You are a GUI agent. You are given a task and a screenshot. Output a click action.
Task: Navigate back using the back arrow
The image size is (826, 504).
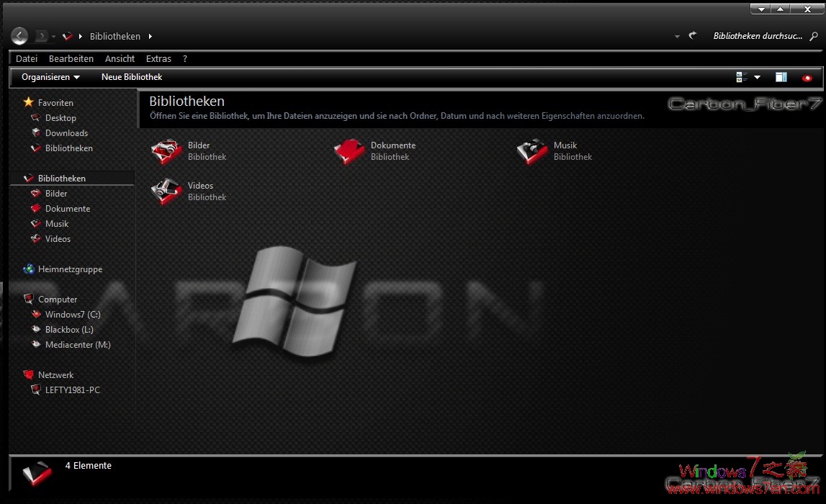19,35
